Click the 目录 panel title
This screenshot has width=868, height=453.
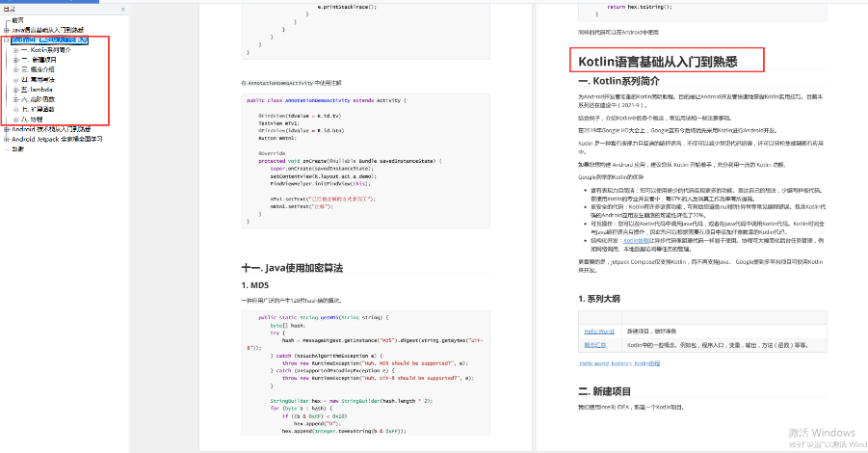[10, 9]
